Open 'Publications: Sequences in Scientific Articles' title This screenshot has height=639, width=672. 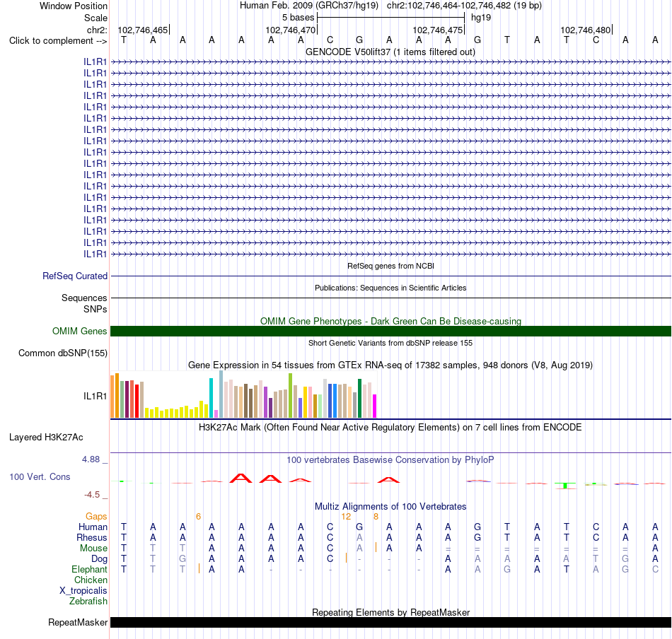point(390,288)
